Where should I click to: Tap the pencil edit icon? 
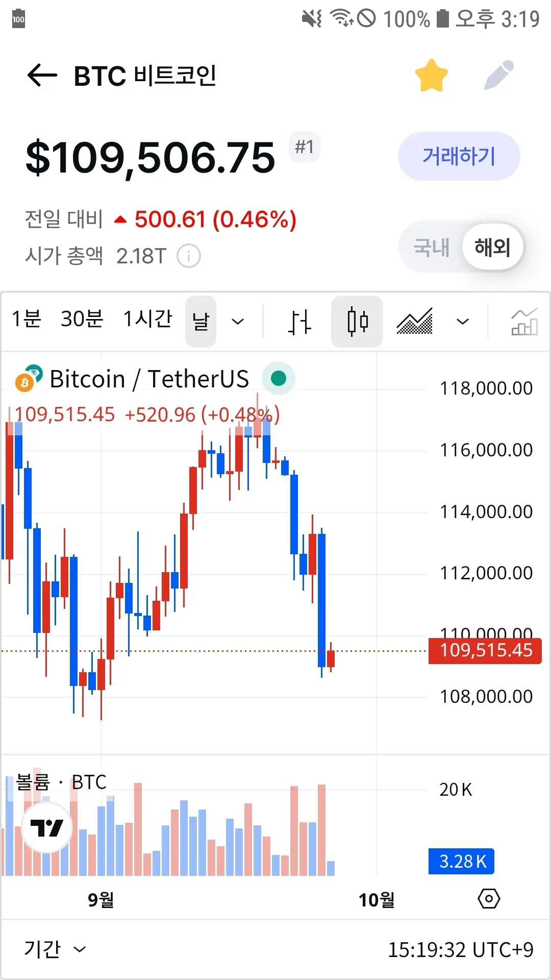tap(499, 76)
